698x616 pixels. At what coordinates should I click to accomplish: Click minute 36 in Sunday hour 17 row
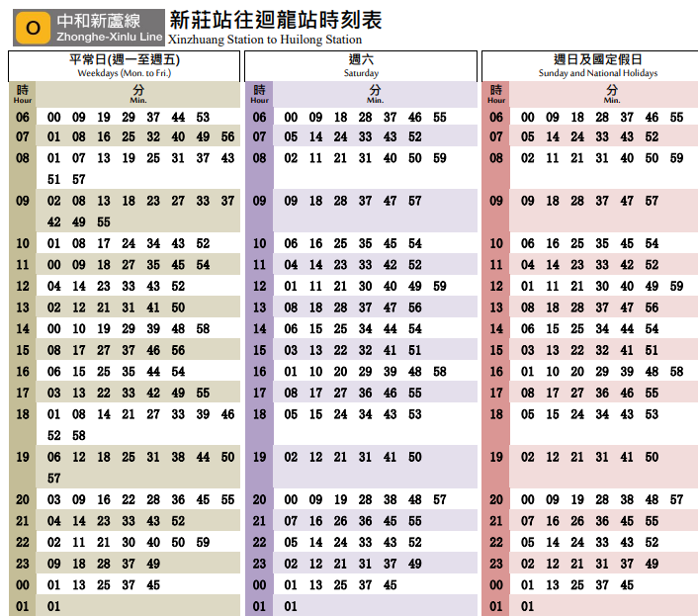[602, 393]
